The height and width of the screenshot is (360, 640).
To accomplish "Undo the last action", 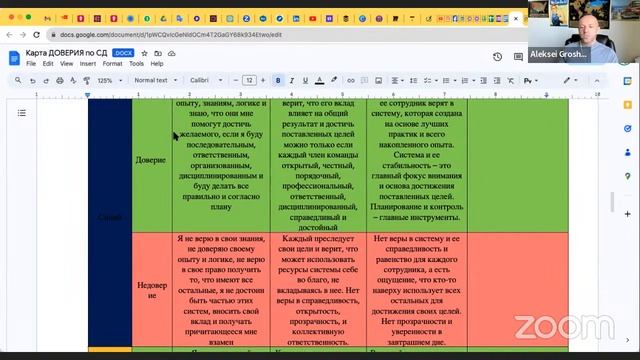I will (32, 81).
